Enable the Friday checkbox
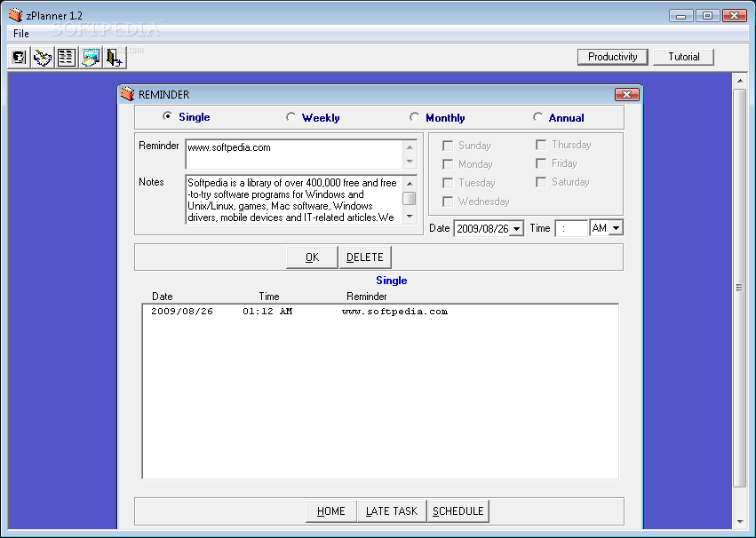The width and height of the screenshot is (756, 538). point(541,163)
